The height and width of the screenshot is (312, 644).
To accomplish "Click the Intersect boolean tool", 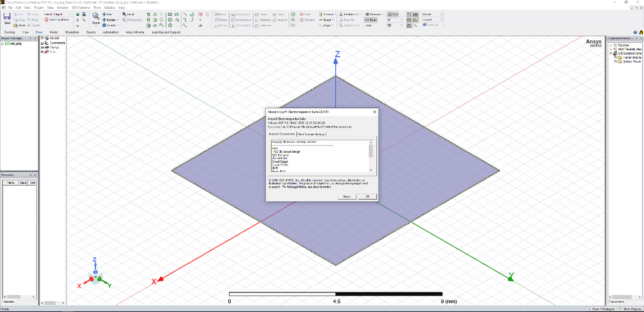I will [x=264, y=25].
